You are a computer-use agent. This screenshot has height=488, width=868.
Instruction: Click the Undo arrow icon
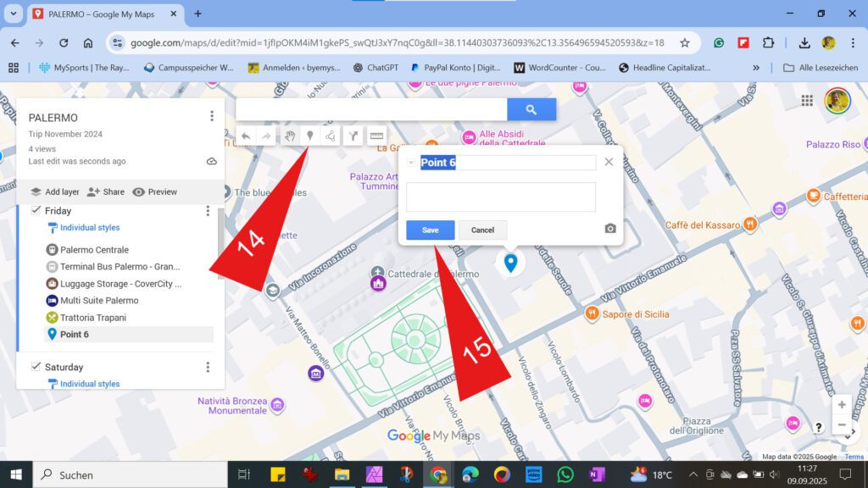(246, 136)
